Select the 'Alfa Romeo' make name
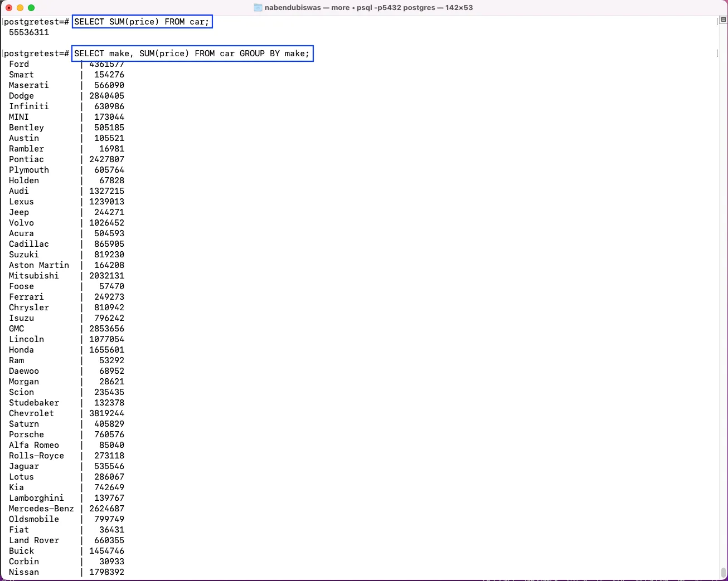The height and width of the screenshot is (581, 728). (34, 445)
